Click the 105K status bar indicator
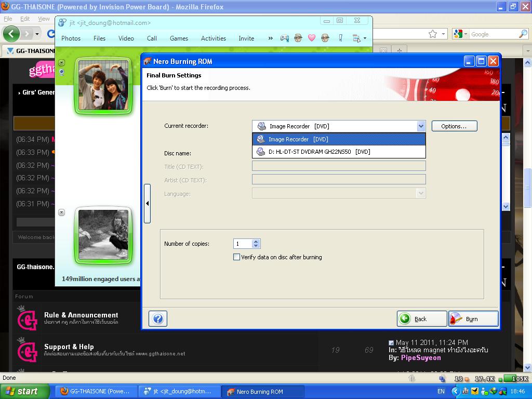This screenshot has width=532, height=399. coord(516,379)
